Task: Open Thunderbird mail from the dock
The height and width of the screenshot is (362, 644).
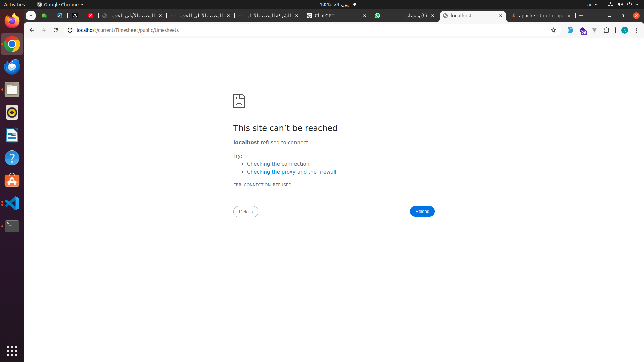Action: tap(12, 67)
